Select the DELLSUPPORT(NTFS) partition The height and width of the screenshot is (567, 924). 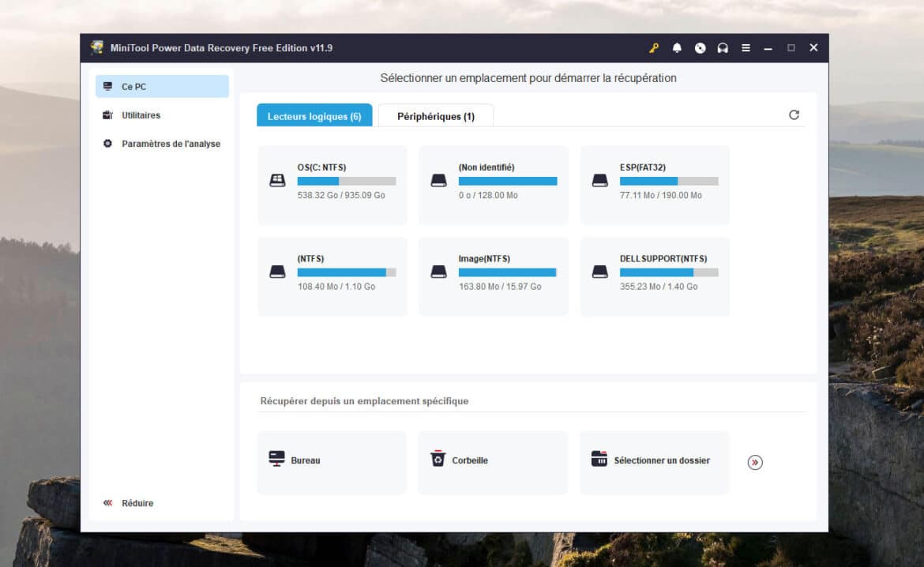coord(654,276)
